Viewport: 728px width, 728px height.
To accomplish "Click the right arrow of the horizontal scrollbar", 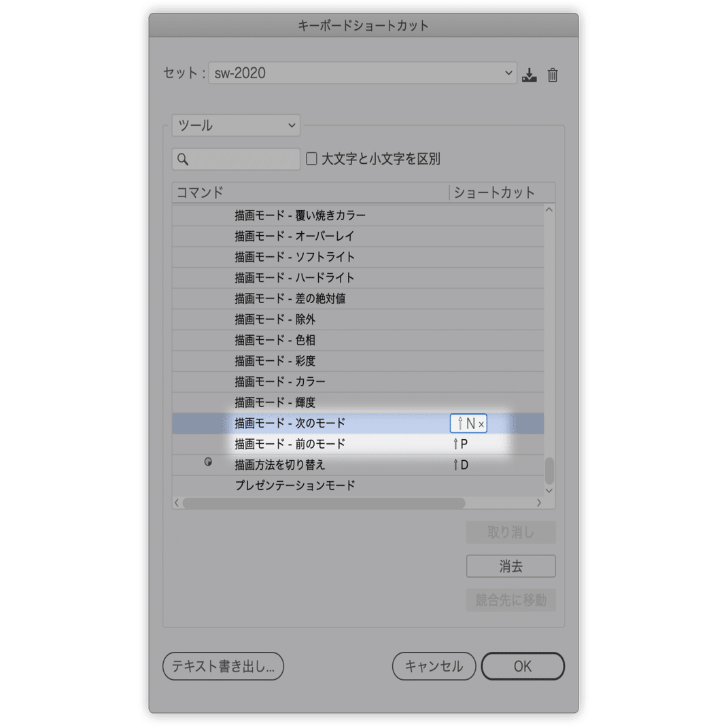I will [x=540, y=503].
